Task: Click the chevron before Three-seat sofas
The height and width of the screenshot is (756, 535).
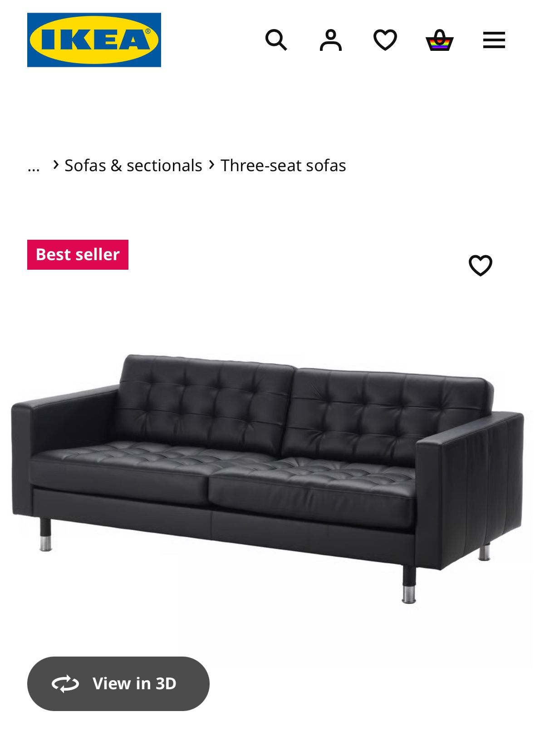Action: point(211,165)
